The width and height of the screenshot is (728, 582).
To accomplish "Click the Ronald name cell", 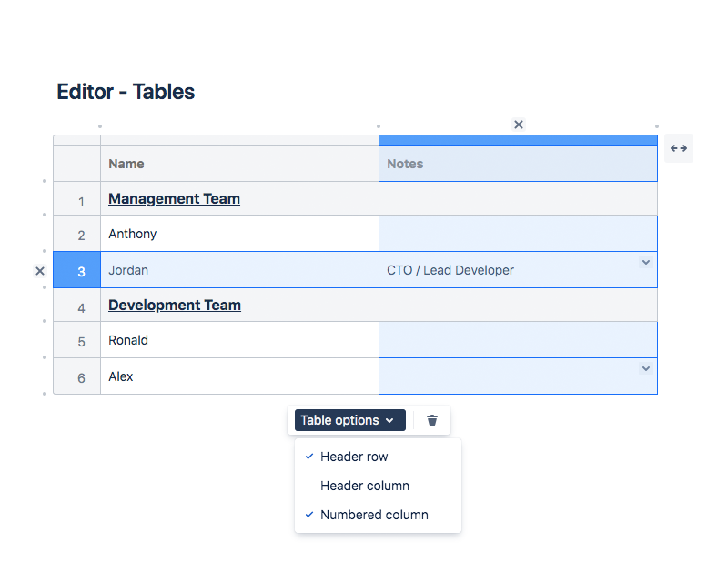I will (x=239, y=340).
